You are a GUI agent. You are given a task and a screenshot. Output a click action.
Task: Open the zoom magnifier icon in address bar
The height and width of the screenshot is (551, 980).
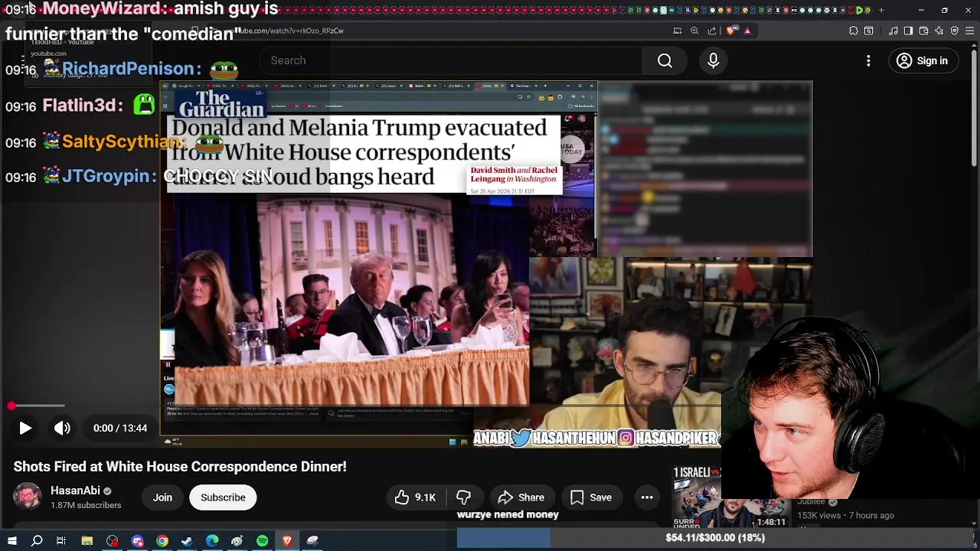[694, 31]
